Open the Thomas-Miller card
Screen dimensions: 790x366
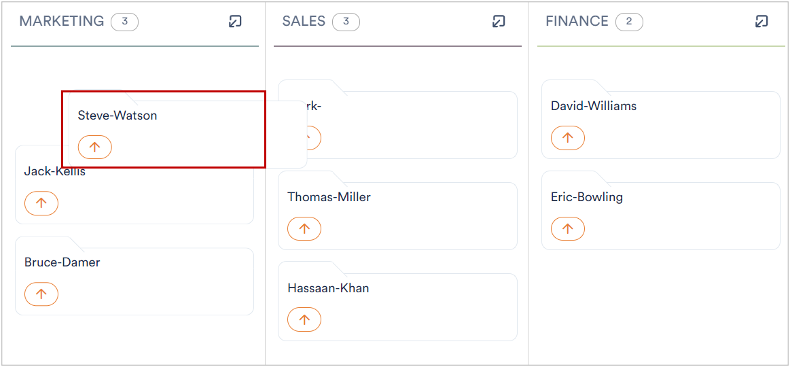(x=398, y=210)
